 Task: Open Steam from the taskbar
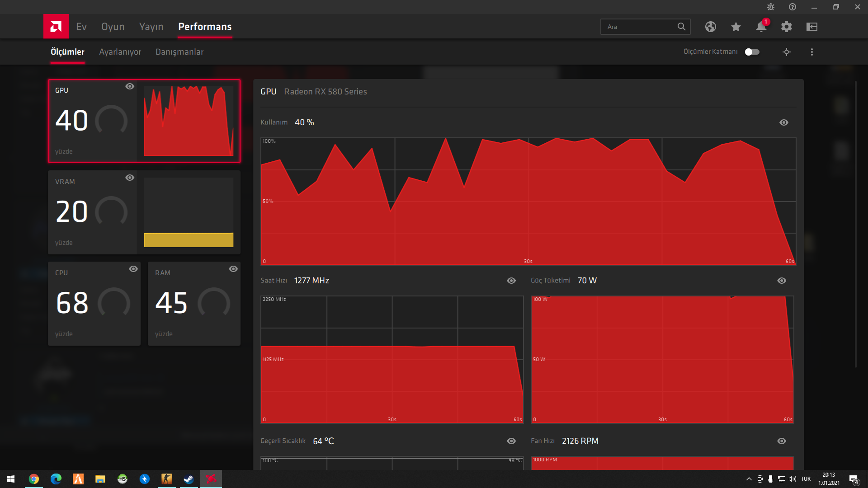[x=189, y=479]
